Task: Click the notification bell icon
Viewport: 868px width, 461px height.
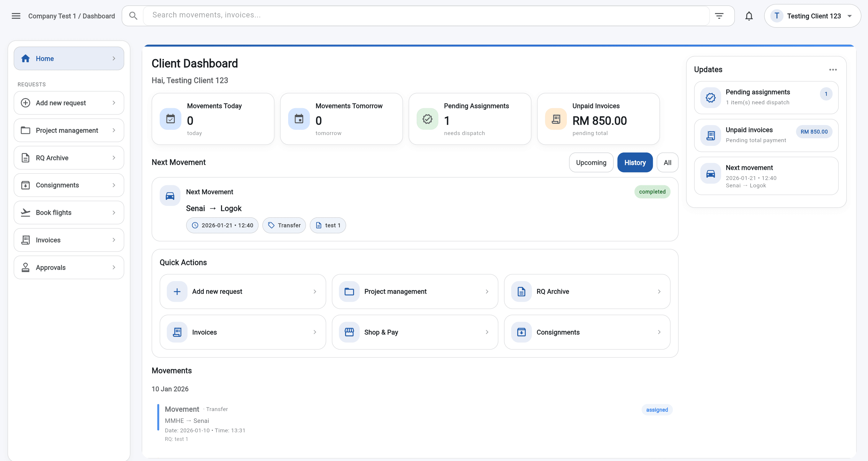Action: (749, 15)
